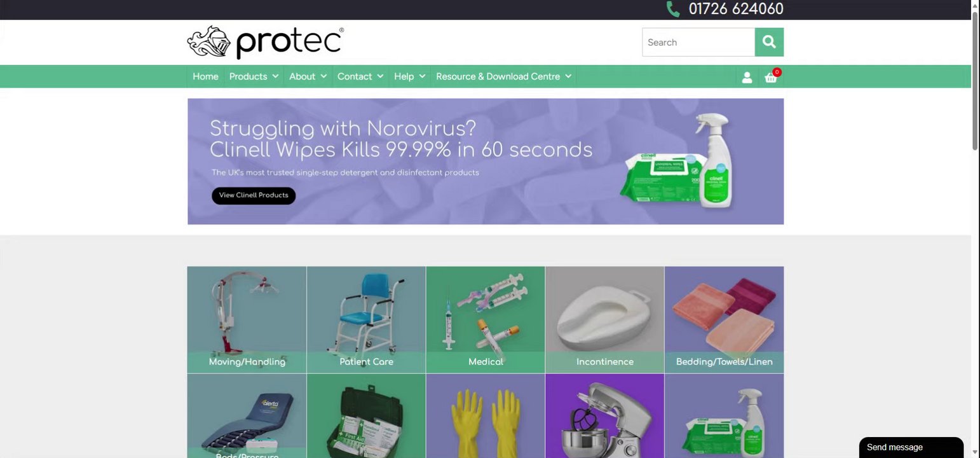This screenshot has width=980, height=458.
Task: Click the phone icon beside 01726 624060
Action: point(673,9)
